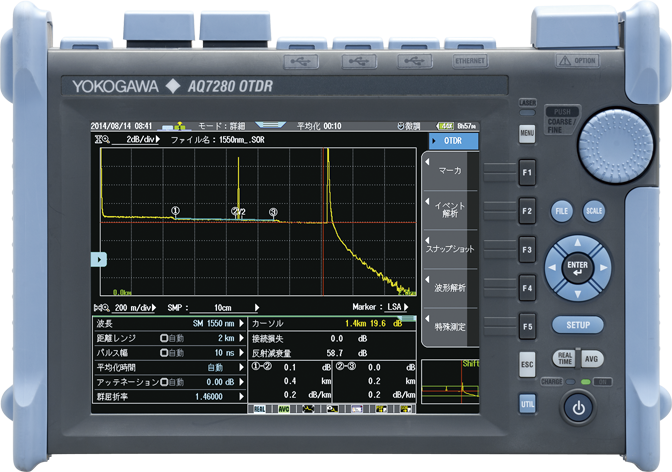Click the AVG hardware measurement button

591,359
